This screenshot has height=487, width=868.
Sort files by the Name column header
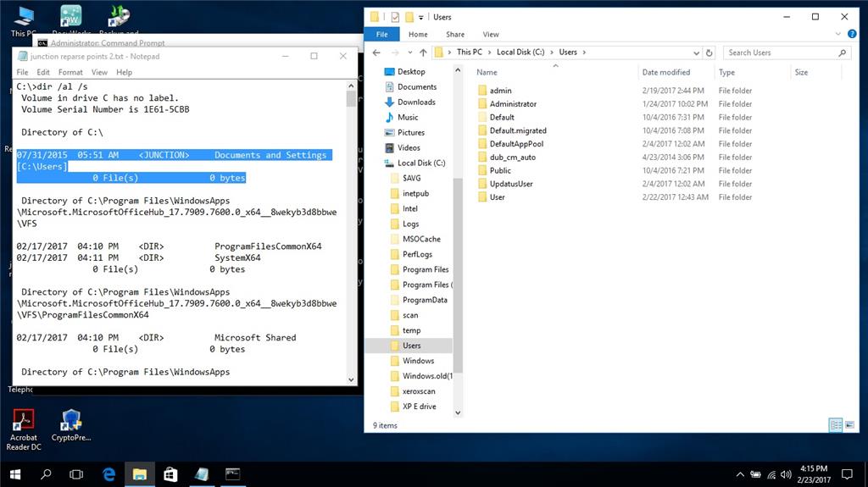[x=487, y=72]
